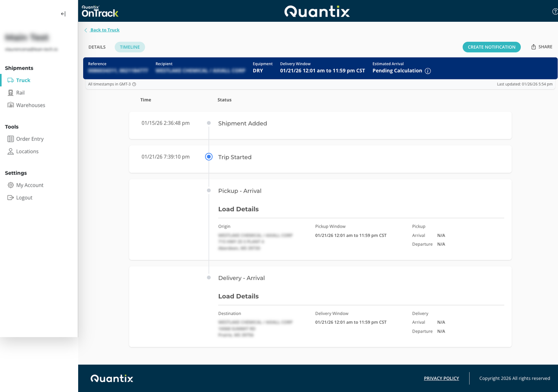Screen dimensions: 558x392
Task: Open the Privacy Policy link
Action: (x=441, y=379)
